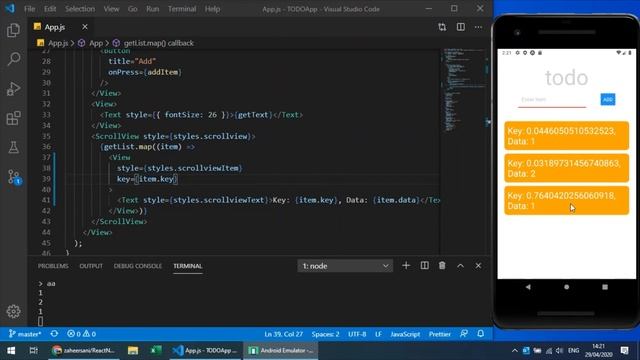Open Run and Debug view
640x360 pixels.
(x=13, y=89)
